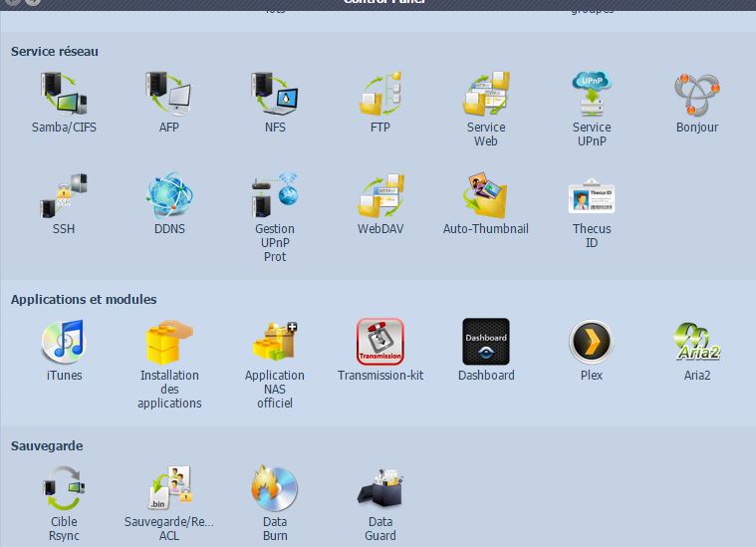756x547 pixels.
Task: Open the Data Burn disc icon
Action: tap(274, 488)
